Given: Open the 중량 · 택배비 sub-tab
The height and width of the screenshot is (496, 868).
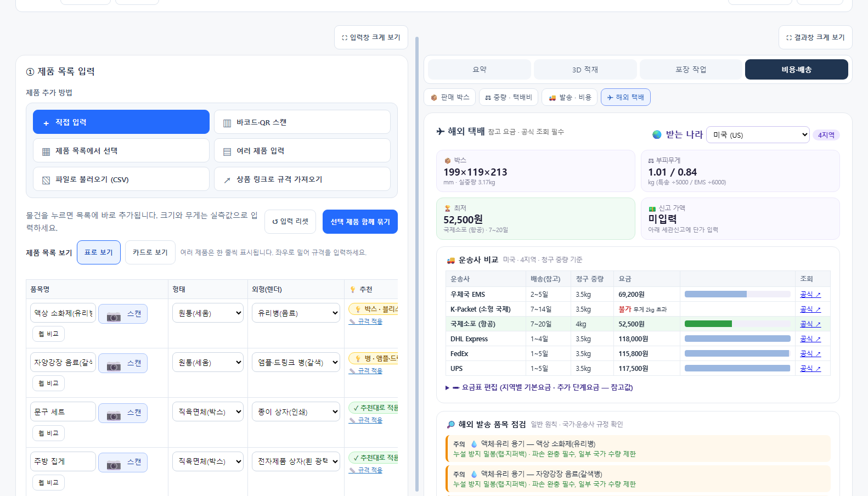Looking at the screenshot, I should coord(509,97).
